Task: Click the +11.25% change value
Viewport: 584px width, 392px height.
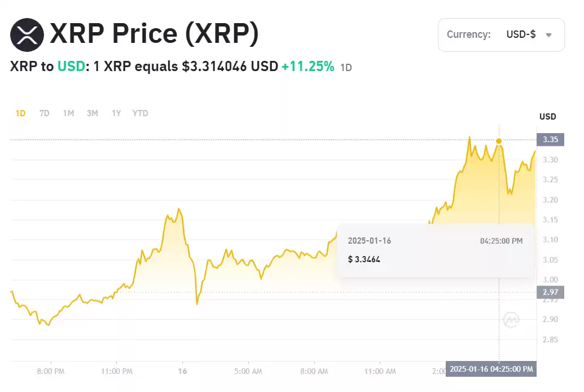Action: 308,66
